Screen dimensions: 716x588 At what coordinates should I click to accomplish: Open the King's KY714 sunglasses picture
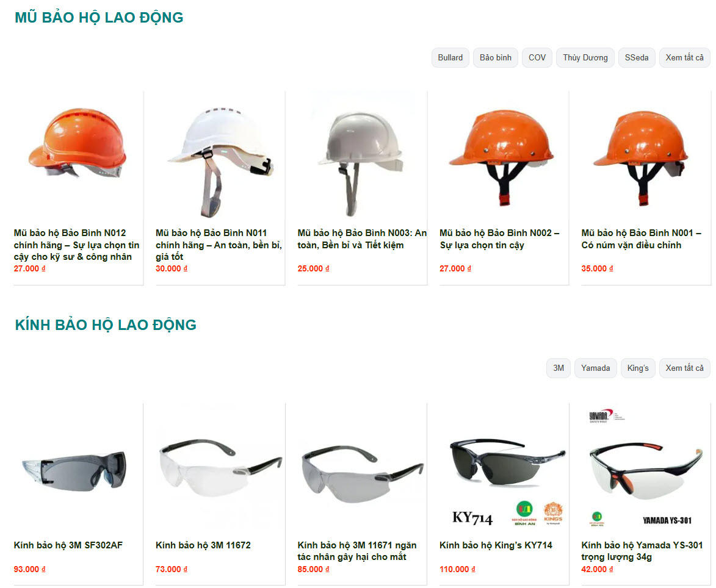(x=504, y=468)
